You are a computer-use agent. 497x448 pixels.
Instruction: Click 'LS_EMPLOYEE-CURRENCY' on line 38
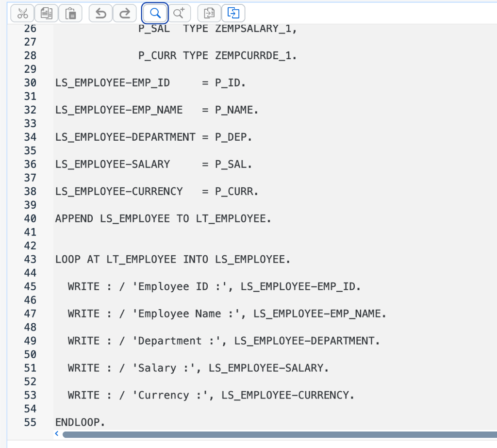(x=119, y=192)
